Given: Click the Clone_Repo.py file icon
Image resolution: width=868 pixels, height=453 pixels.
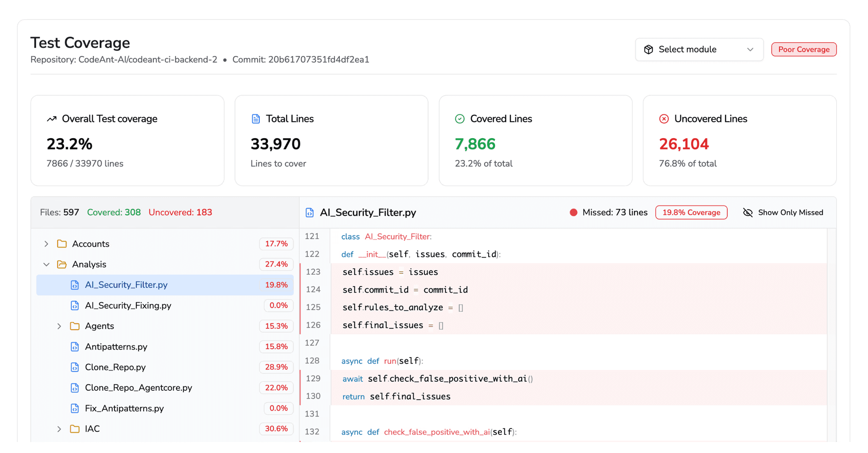Looking at the screenshot, I should pos(75,367).
